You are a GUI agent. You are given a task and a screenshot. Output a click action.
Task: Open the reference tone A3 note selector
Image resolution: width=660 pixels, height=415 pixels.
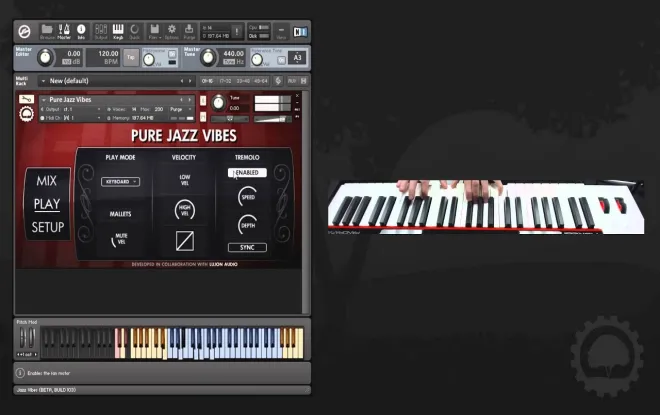(297, 58)
